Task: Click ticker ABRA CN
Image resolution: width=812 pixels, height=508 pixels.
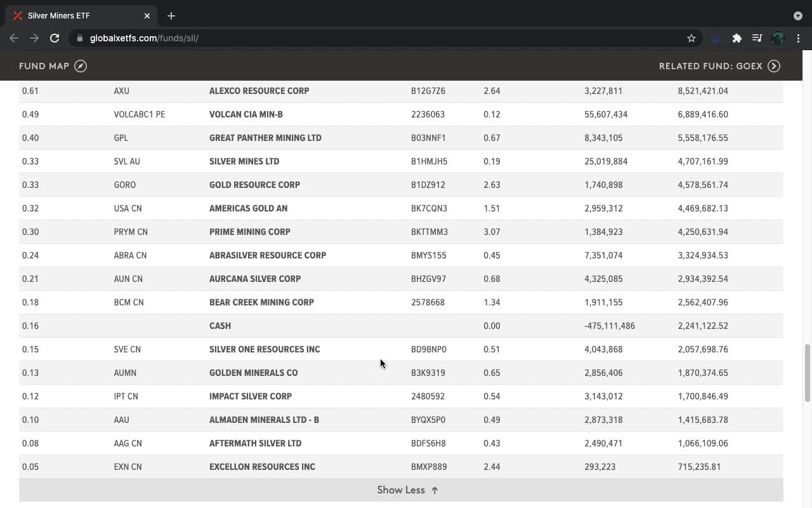Action: coord(130,255)
